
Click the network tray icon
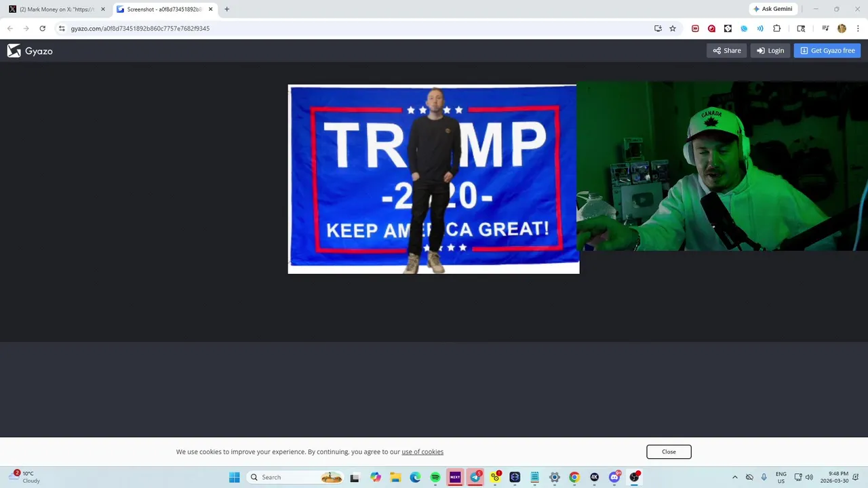click(x=798, y=477)
